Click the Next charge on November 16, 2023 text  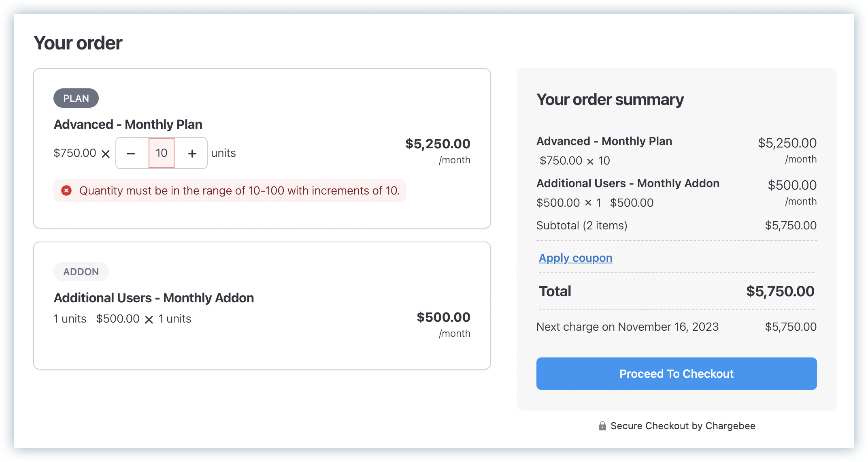628,327
